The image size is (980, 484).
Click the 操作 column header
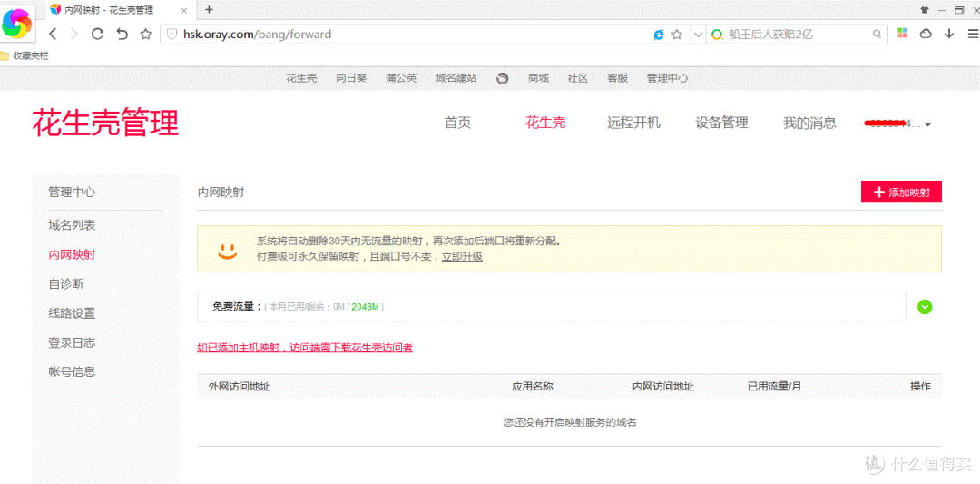(921, 387)
